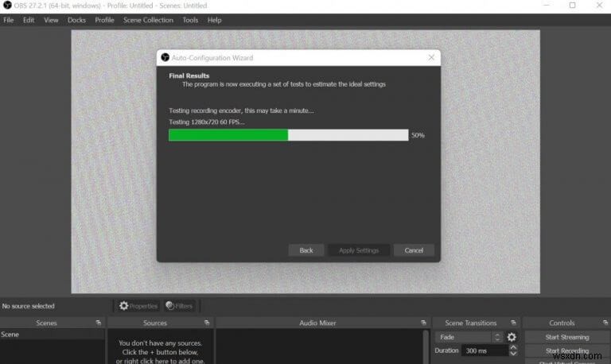Click the 'Testing 1280x720 60 FPS...' status text
The width and height of the screenshot is (611, 364).
(x=207, y=122)
